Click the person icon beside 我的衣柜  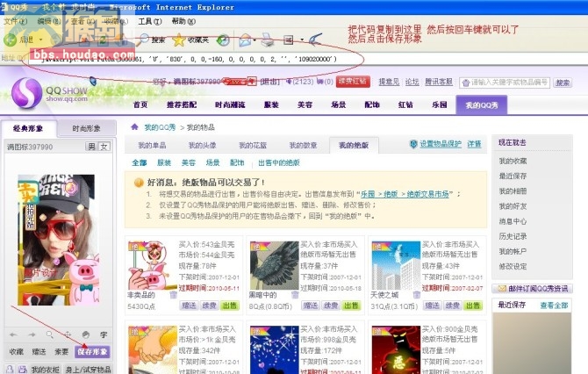click(10, 370)
